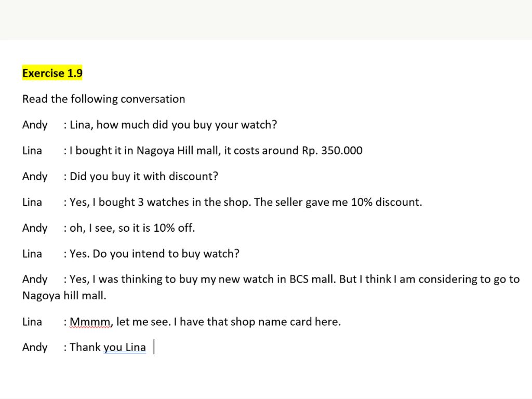The height and width of the screenshot is (399, 532).
Task: Click "Thank" in the last conversation line
Action: coord(85,348)
